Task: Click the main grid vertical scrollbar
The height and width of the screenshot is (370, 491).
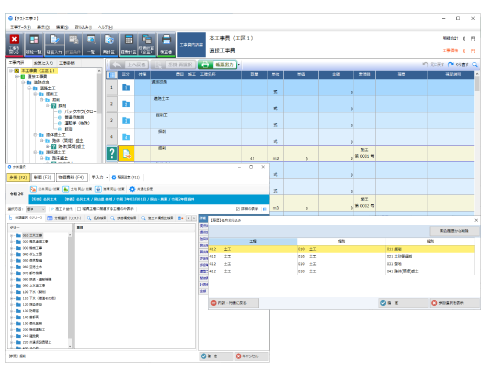Action: click(477, 143)
